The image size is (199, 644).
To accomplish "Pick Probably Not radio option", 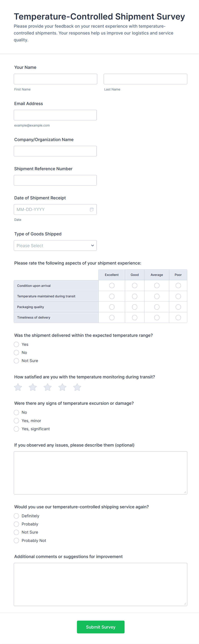I will coord(16,540).
